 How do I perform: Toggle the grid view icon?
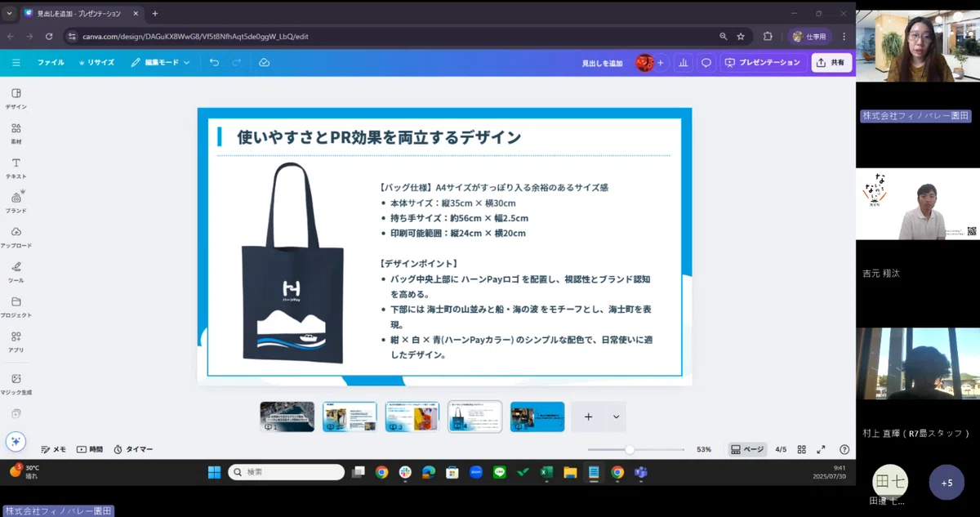801,449
